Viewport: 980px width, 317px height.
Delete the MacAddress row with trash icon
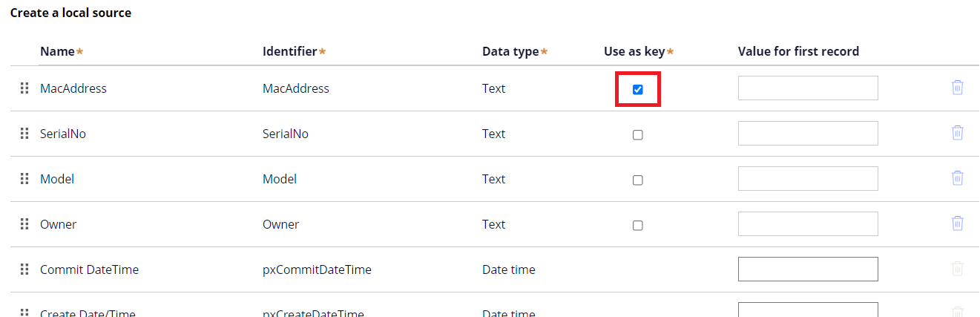click(958, 88)
